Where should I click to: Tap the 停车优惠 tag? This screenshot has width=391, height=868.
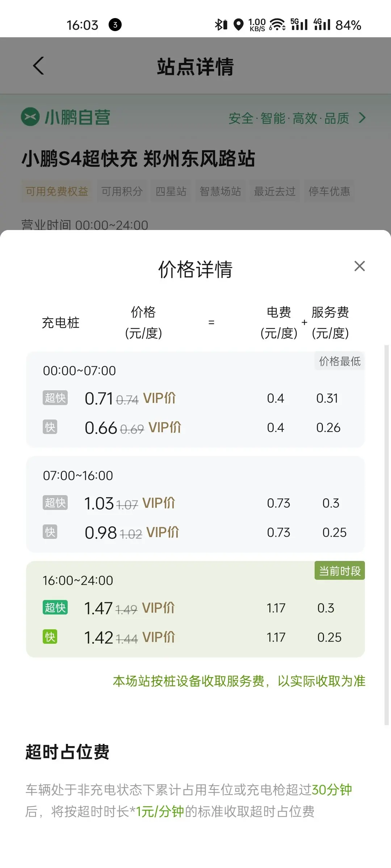coord(329,191)
